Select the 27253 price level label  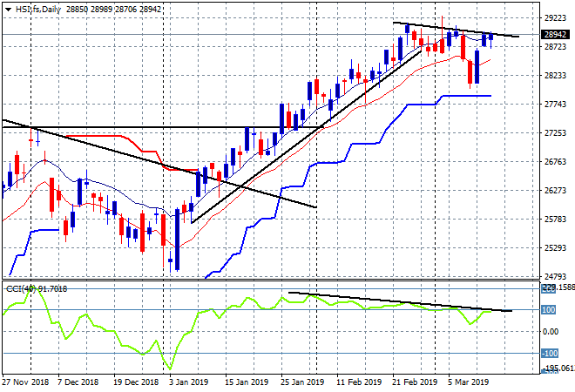point(555,133)
